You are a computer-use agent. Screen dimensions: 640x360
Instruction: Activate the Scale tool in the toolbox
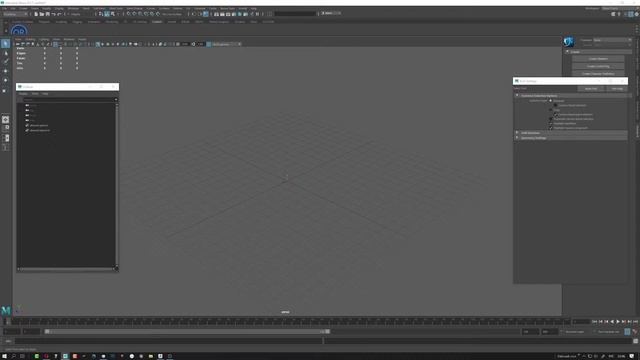coord(5,90)
